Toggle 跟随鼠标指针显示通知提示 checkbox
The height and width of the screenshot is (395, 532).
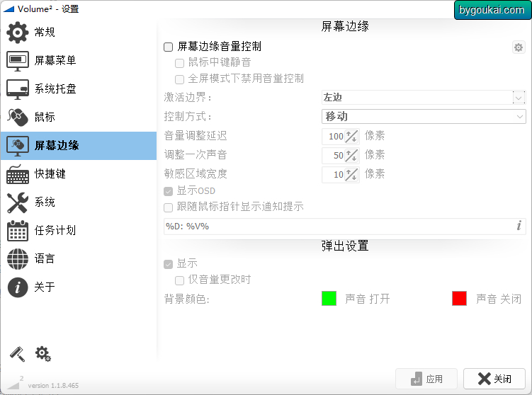(x=169, y=207)
